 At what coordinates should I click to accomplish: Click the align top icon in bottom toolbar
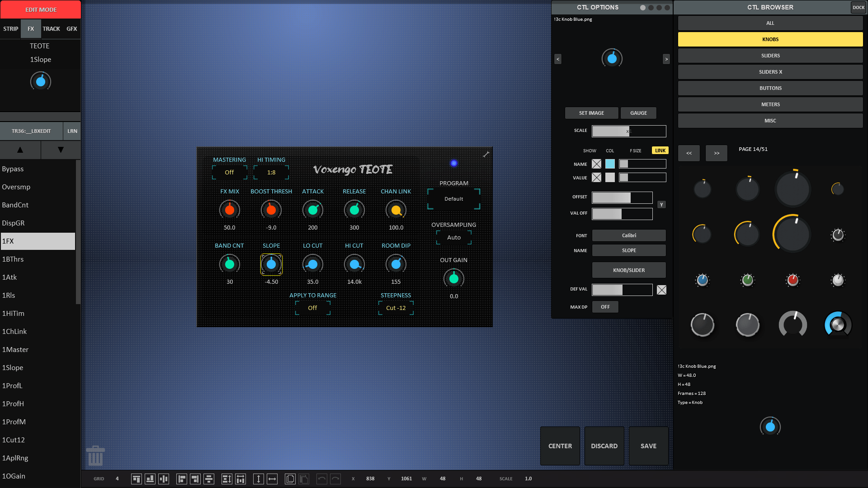(136, 479)
